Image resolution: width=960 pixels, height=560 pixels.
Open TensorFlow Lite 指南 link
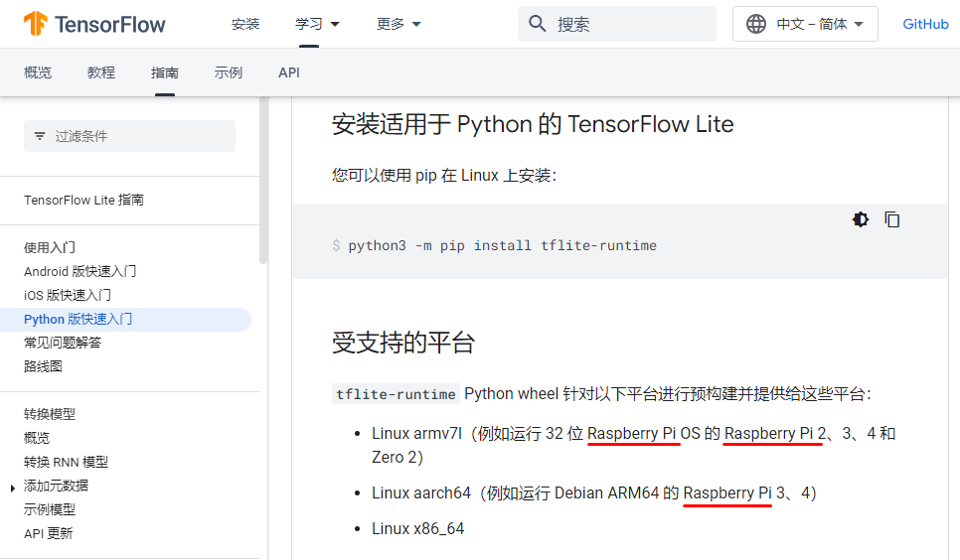tap(83, 201)
